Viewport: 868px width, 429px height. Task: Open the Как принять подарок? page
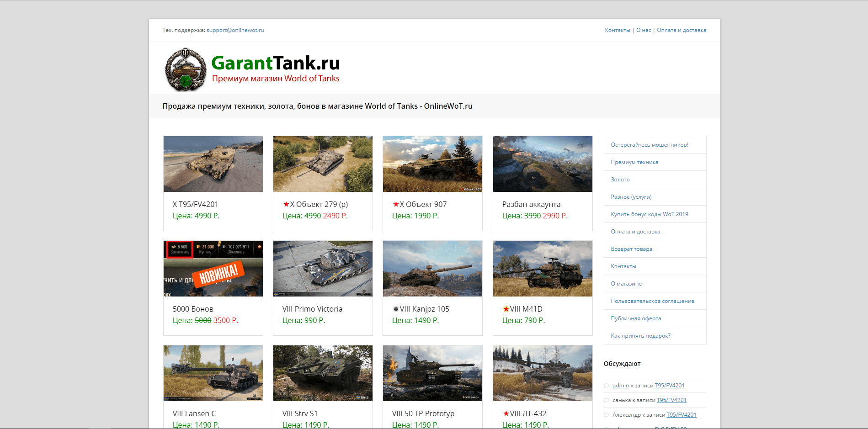pos(640,335)
